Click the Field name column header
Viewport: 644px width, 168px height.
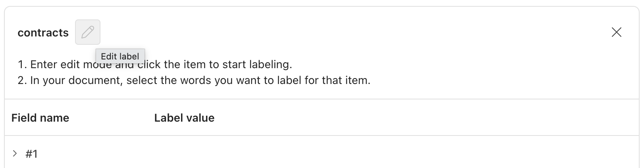tap(40, 118)
